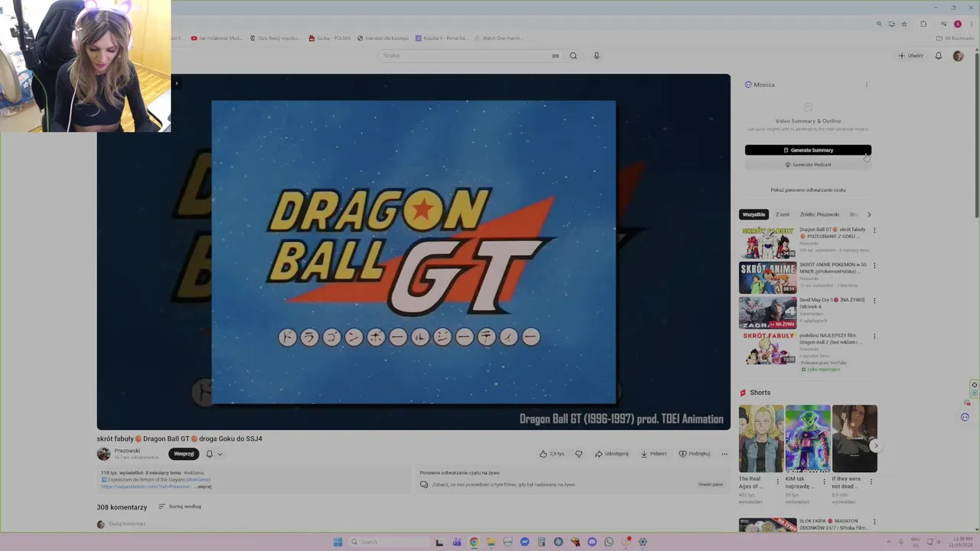Open options menu for Dragon Ball GT recommended video
This screenshot has height=551, width=980.
[x=874, y=230]
